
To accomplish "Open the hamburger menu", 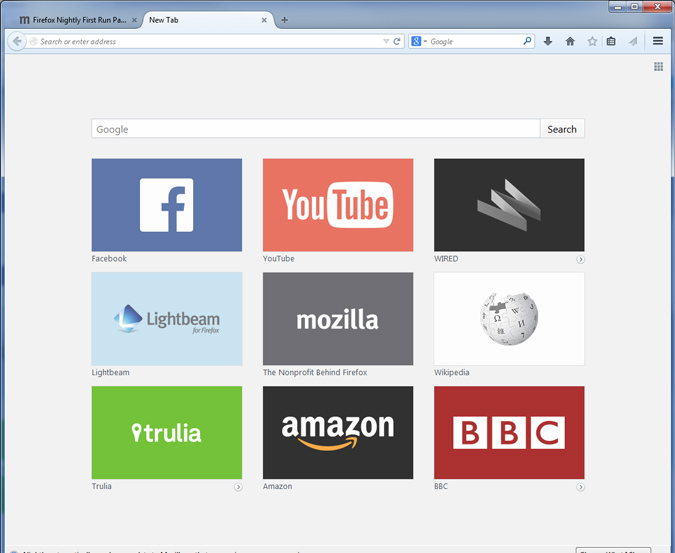I will point(658,42).
